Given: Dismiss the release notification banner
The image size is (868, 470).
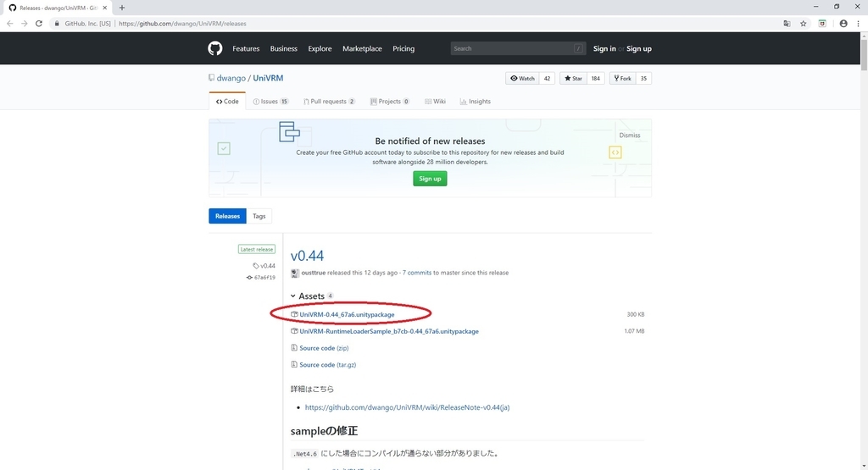Looking at the screenshot, I should [x=630, y=135].
